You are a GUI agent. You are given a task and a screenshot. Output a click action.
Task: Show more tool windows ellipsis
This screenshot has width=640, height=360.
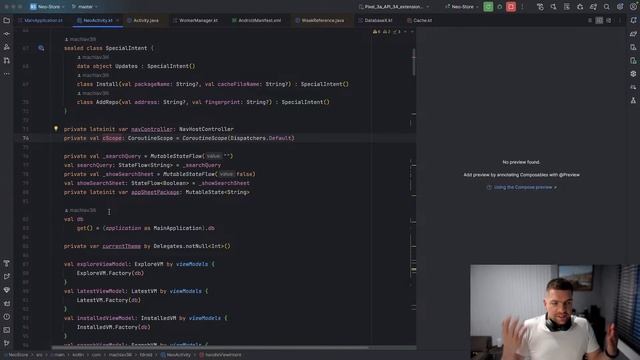(7, 74)
